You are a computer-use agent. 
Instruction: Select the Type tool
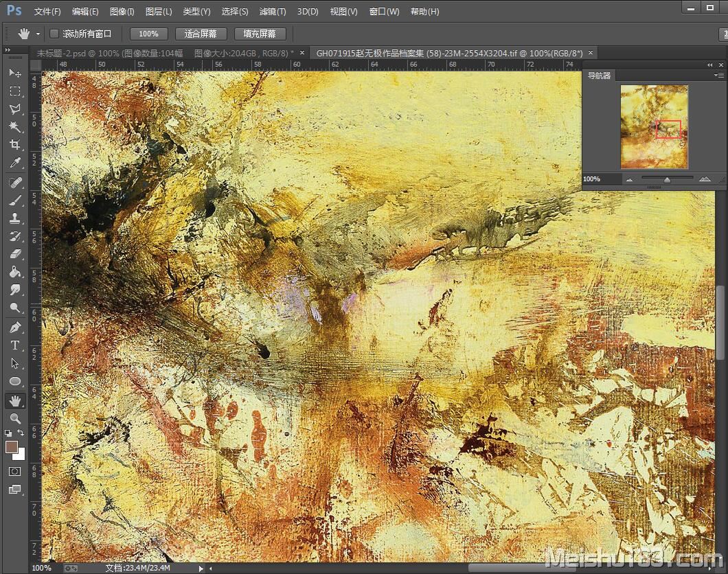point(15,345)
